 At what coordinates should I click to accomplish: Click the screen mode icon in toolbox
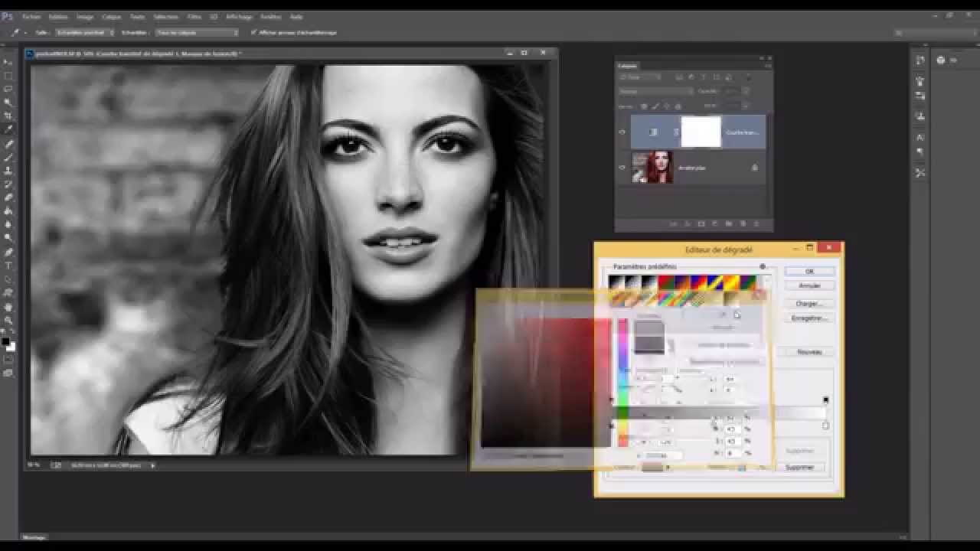tap(8, 373)
